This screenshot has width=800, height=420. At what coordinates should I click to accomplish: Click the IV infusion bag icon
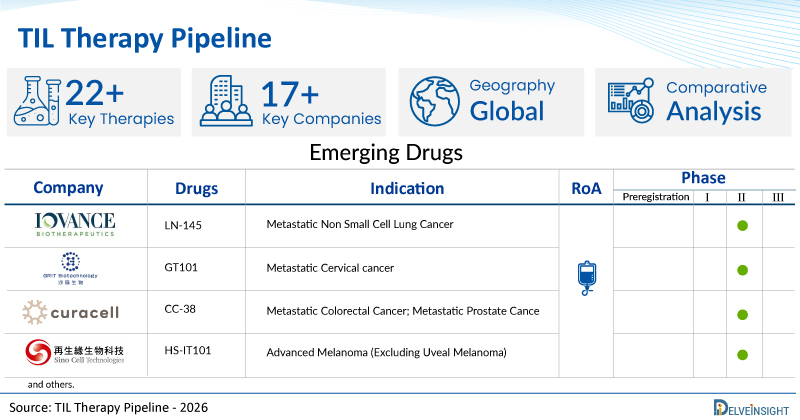[587, 278]
